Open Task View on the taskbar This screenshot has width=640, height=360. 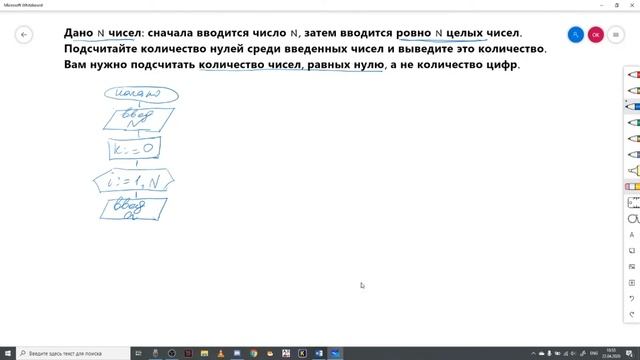(x=138, y=353)
